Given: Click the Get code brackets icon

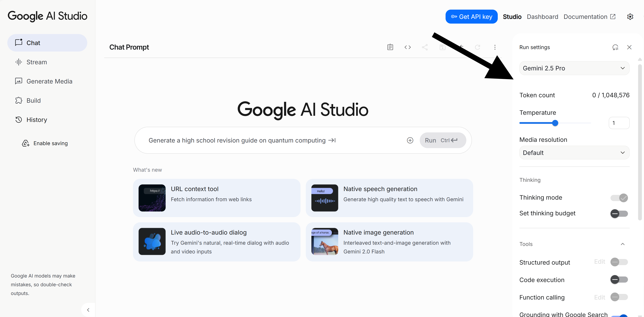Looking at the screenshot, I should point(408,47).
